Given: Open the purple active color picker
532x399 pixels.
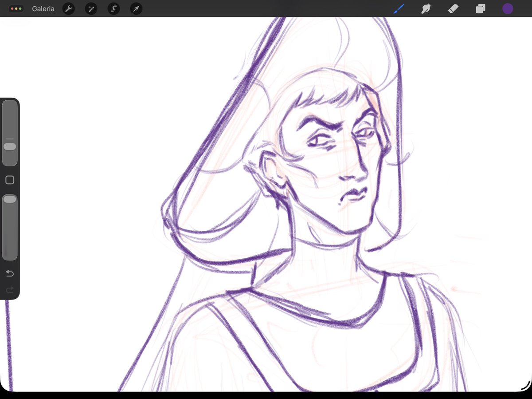Looking at the screenshot, I should 508,8.
